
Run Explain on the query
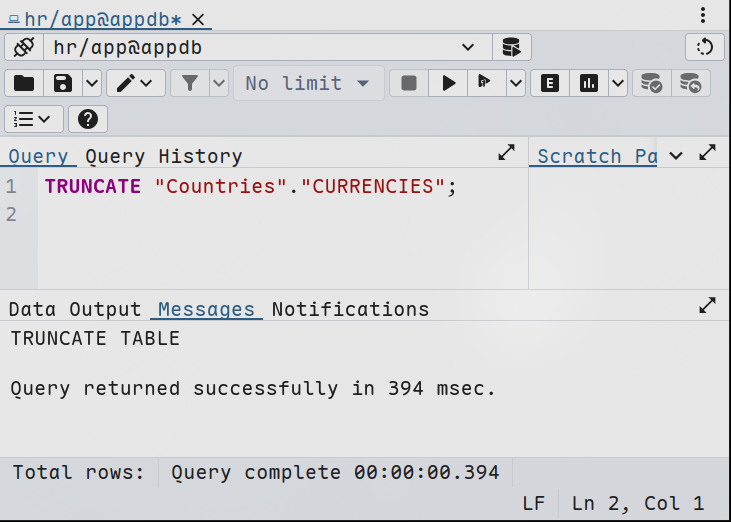549,83
